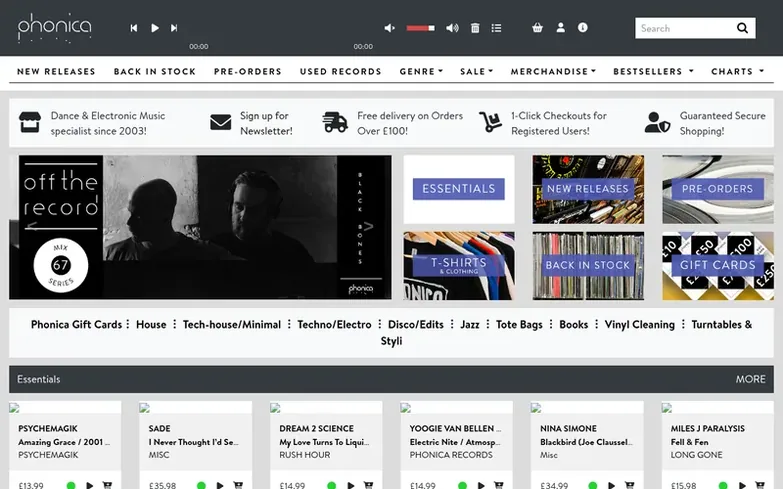Follow the Turntables & Styli link
This screenshot has height=489, width=783.
pyautogui.click(x=721, y=325)
